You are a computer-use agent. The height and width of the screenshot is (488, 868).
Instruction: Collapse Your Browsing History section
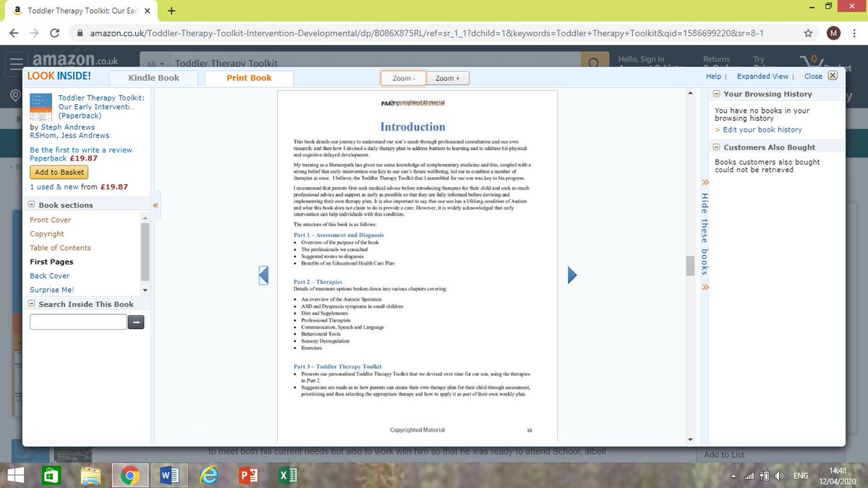[716, 94]
